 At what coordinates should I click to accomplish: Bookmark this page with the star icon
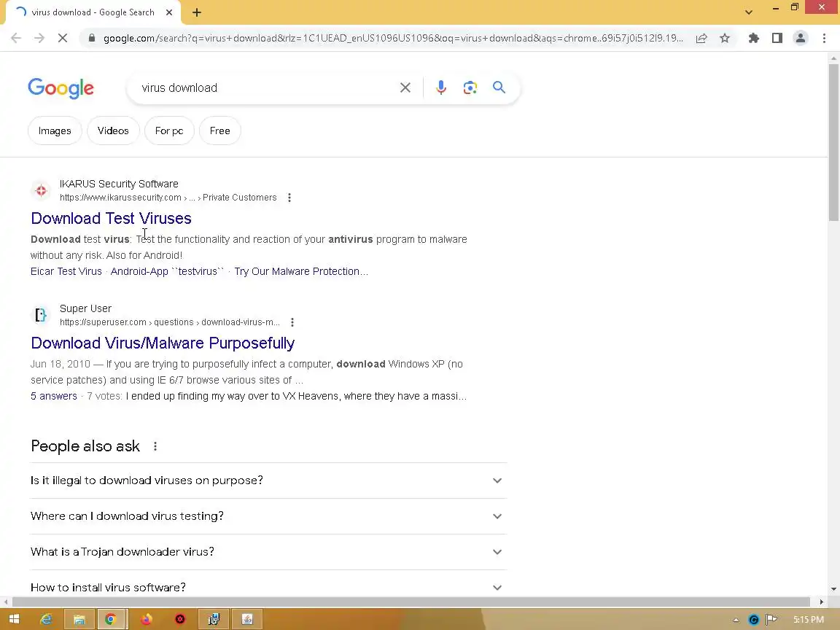tap(724, 38)
